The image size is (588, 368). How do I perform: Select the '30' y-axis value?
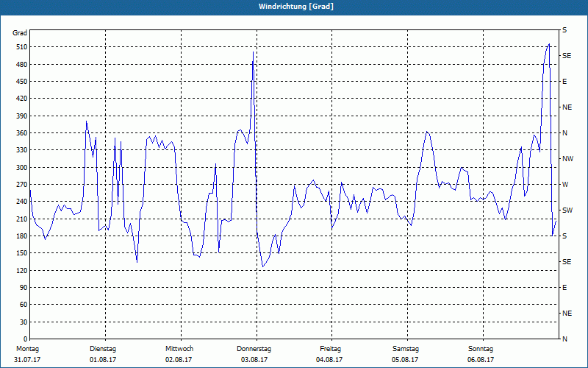tap(24, 322)
